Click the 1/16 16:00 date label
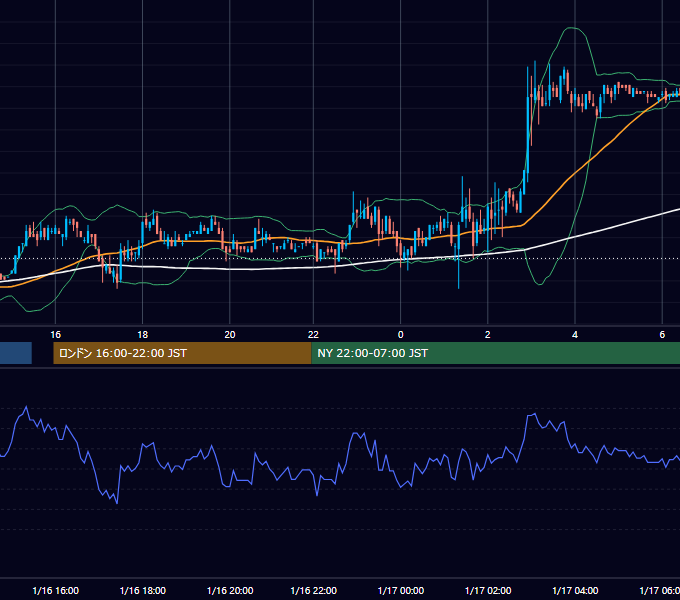The width and height of the screenshot is (680, 600). tap(56, 590)
